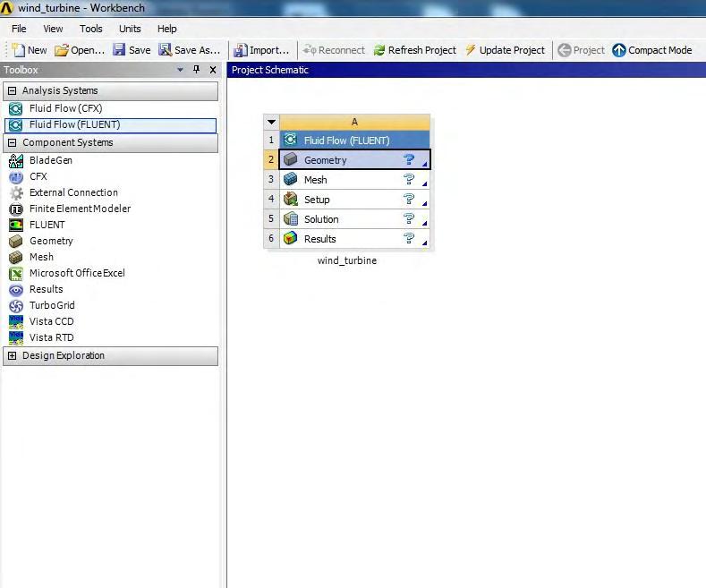Click the Results cell icon in system A
The height and width of the screenshot is (588, 706).
point(291,238)
